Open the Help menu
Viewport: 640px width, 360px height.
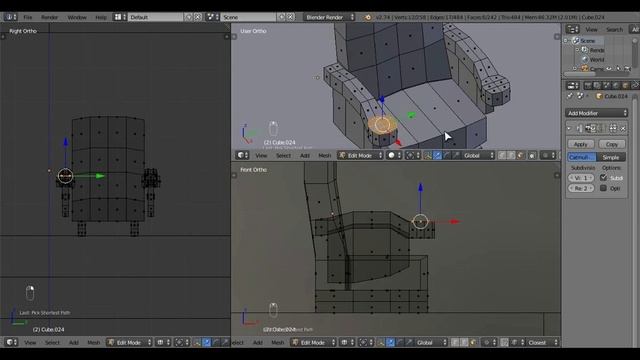100,17
